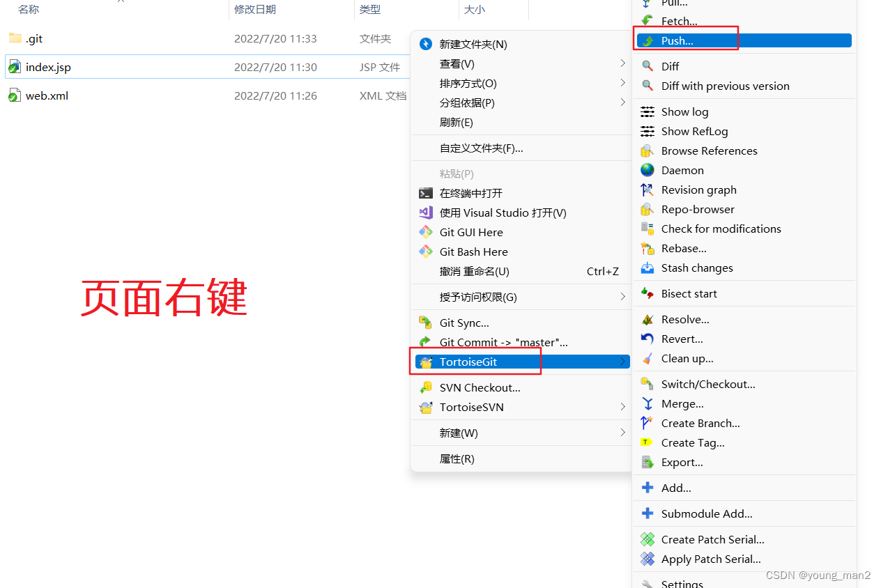The image size is (881, 588).
Task: Click the terminal icon in context menu
Action: (426, 193)
